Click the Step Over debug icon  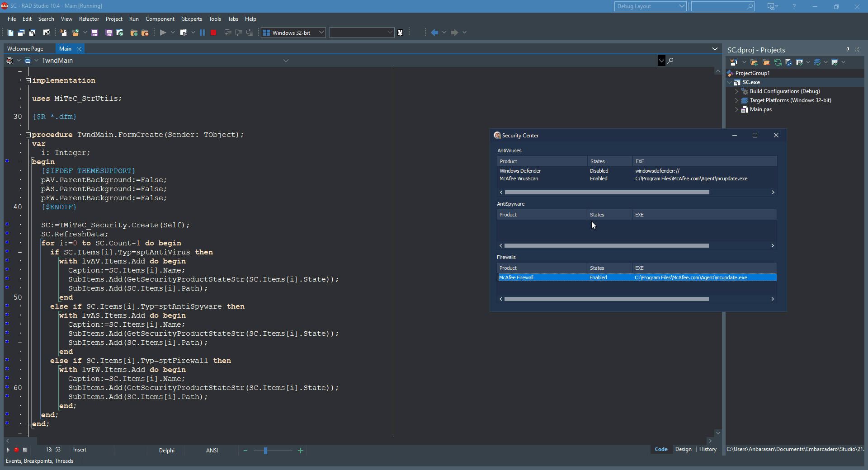pyautogui.click(x=239, y=33)
